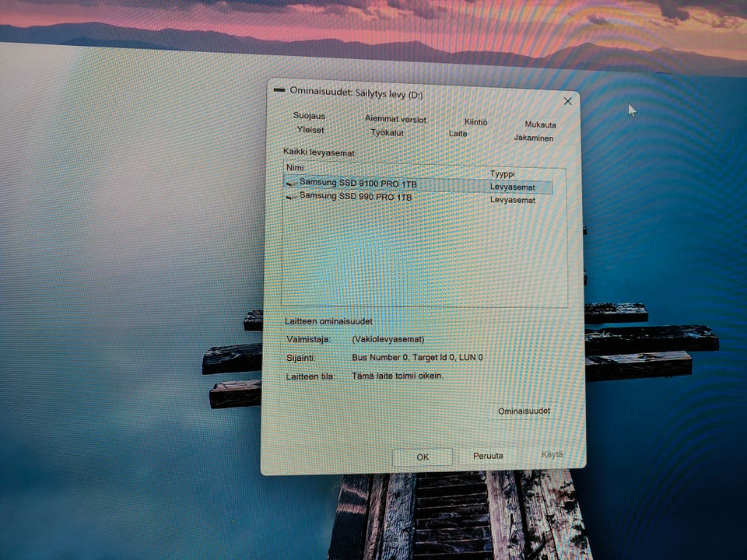Screen dimensions: 747x560
Task: Select the Mukauta tab
Action: [x=540, y=124]
